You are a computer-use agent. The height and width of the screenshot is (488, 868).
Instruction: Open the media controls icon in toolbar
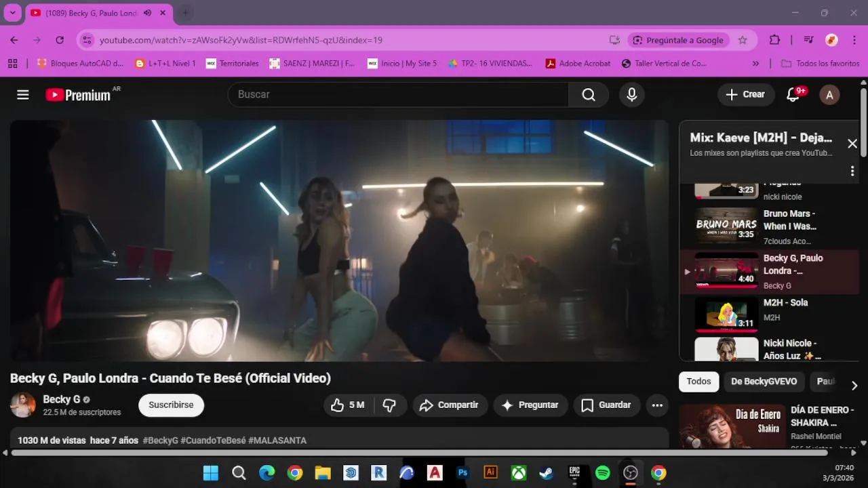(808, 40)
